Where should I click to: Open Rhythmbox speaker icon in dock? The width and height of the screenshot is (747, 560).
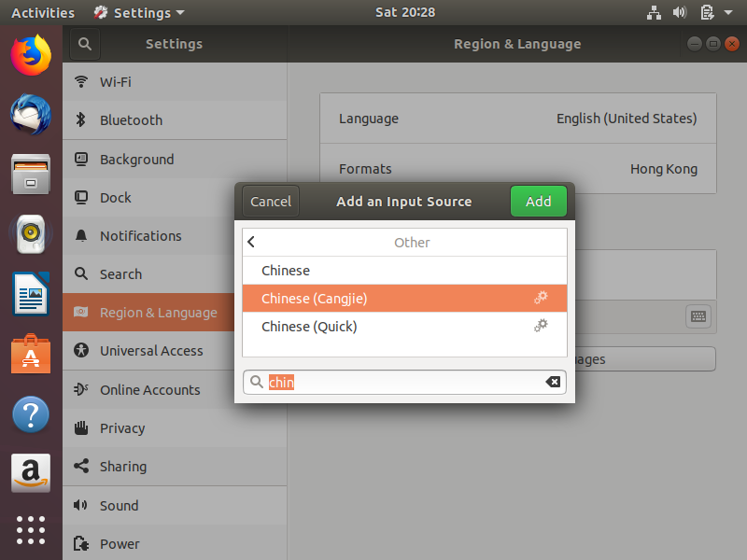click(x=31, y=234)
